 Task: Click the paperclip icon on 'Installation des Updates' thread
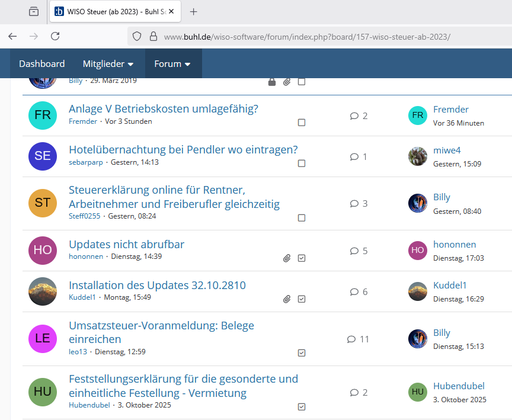coord(287,299)
